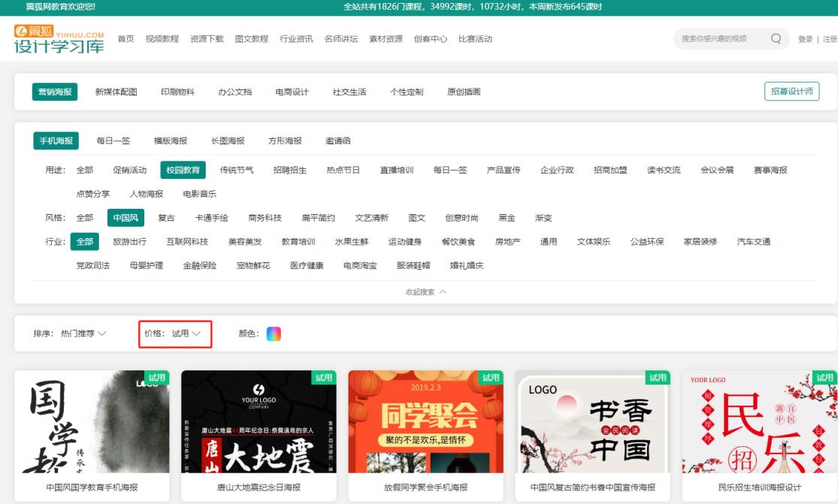Filter usage by 校园教育
Image resolution: width=838 pixels, height=504 pixels.
[183, 170]
